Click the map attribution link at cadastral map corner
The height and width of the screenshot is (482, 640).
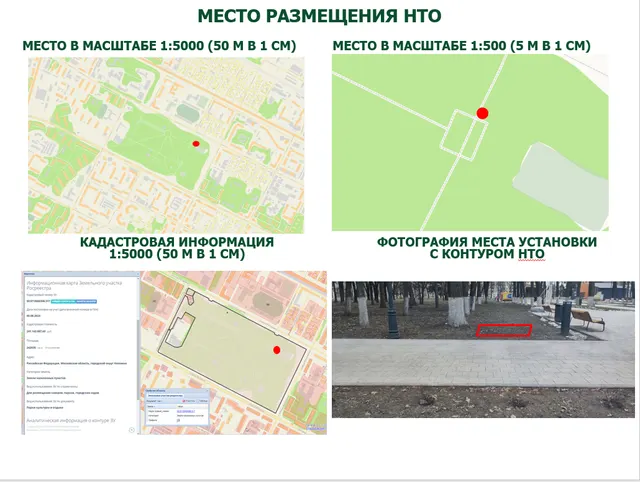[x=316, y=429]
